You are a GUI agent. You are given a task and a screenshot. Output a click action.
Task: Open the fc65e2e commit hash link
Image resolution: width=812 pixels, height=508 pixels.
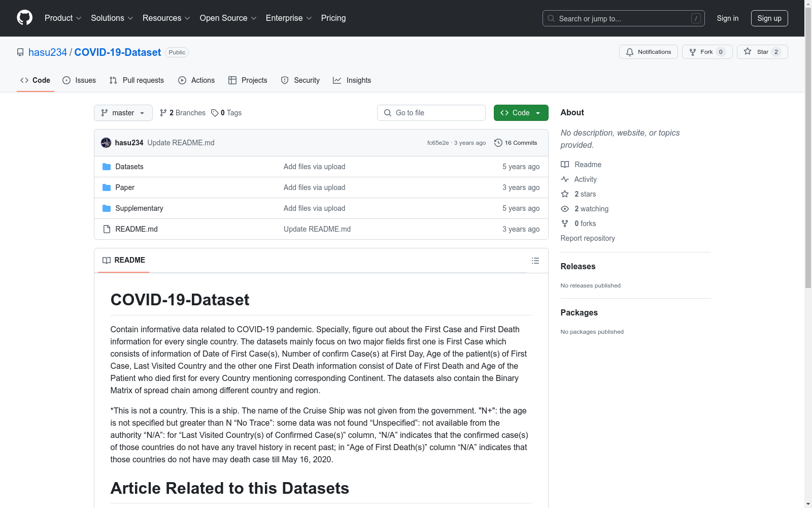click(438, 143)
